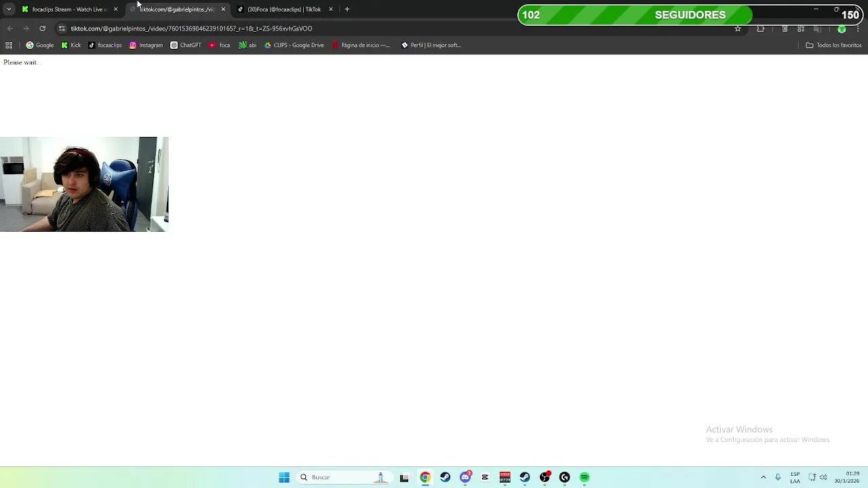
Task: Go back to the previous page
Action: [9, 28]
